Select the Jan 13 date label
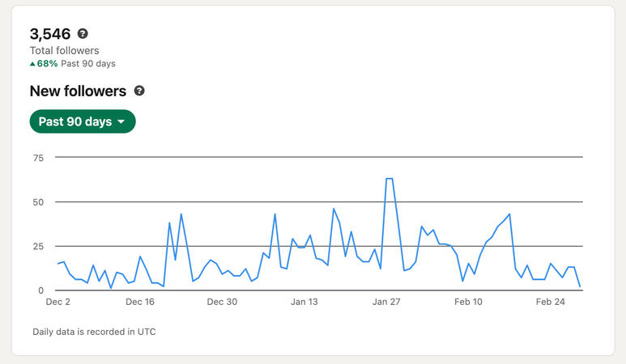Screen dimensions: 626x364 pos(304,303)
